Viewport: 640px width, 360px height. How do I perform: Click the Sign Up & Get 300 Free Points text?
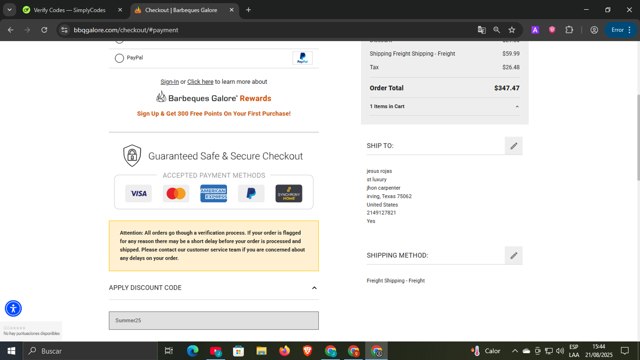(213, 113)
